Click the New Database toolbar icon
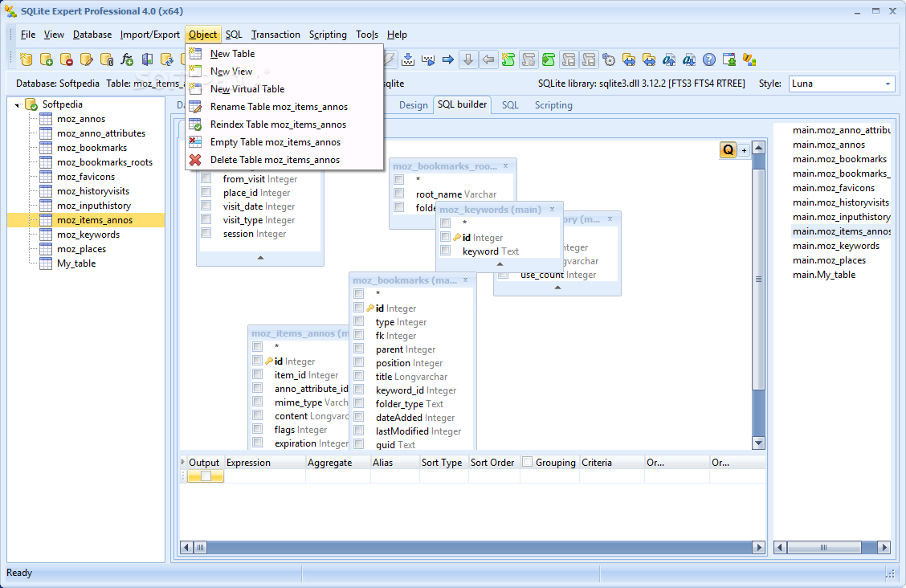 (x=26, y=59)
